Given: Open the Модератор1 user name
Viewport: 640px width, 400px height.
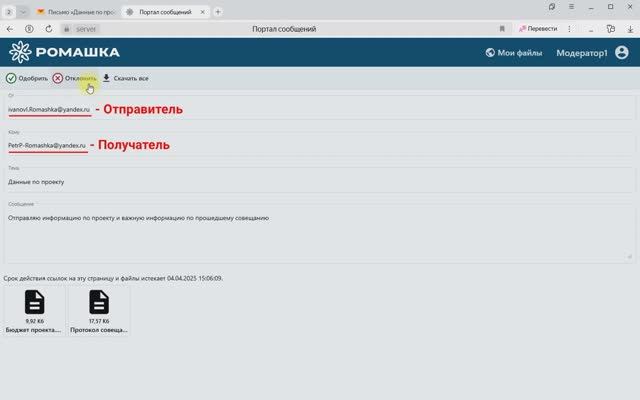Looking at the screenshot, I should pos(582,53).
